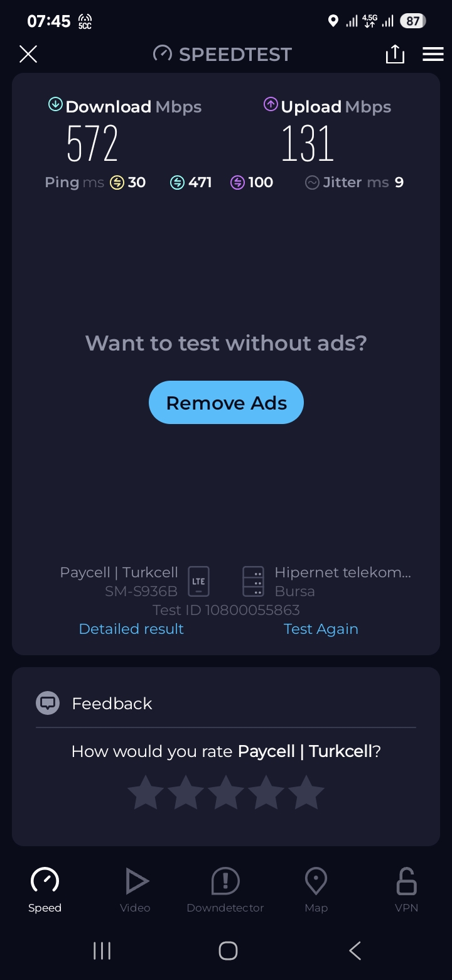Screen dimensions: 452x980
Task: Tap the Test Again link
Action: (x=321, y=629)
